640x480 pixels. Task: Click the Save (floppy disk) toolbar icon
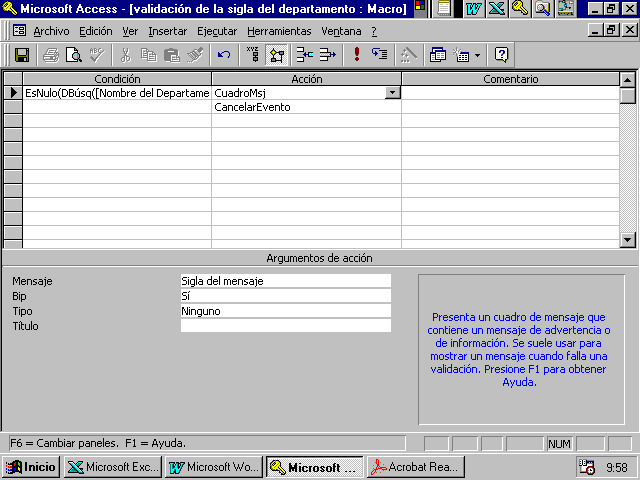22,55
